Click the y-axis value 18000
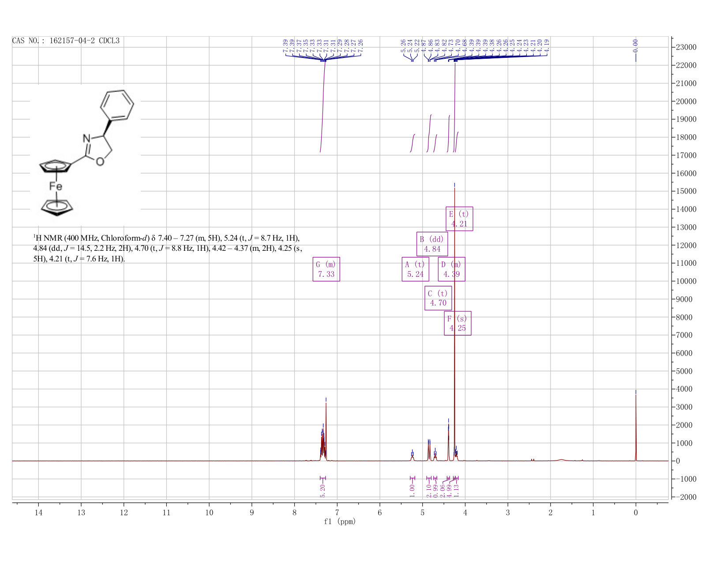 coord(686,137)
